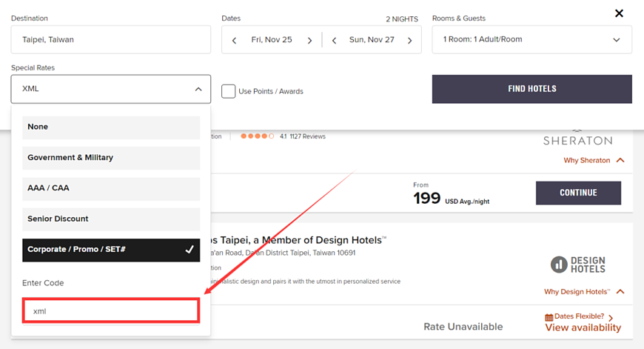Click the FIND HOTELS button
This screenshot has height=349, width=644.
pos(532,89)
